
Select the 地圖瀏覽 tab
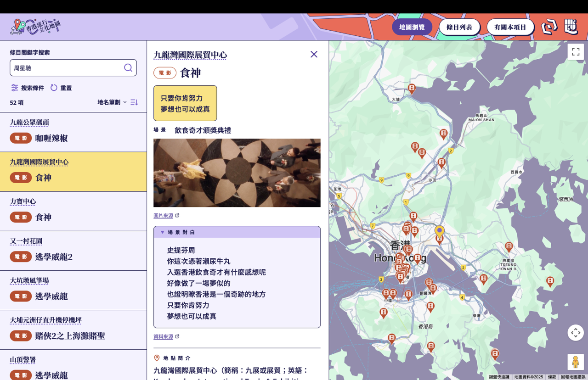412,27
